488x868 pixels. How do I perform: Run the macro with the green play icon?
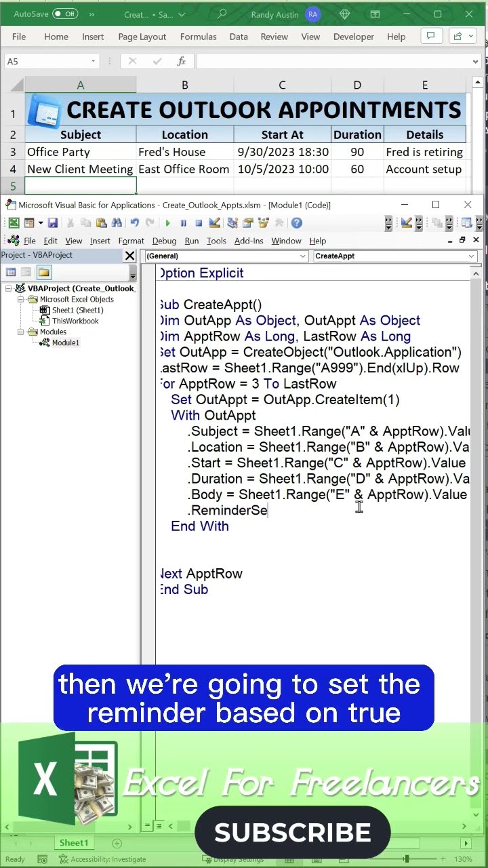tap(168, 223)
